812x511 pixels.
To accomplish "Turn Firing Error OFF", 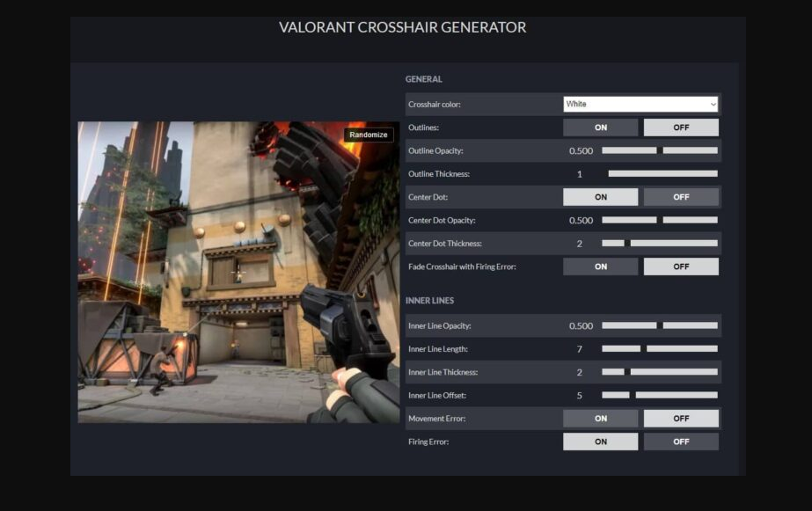I will 681,442.
